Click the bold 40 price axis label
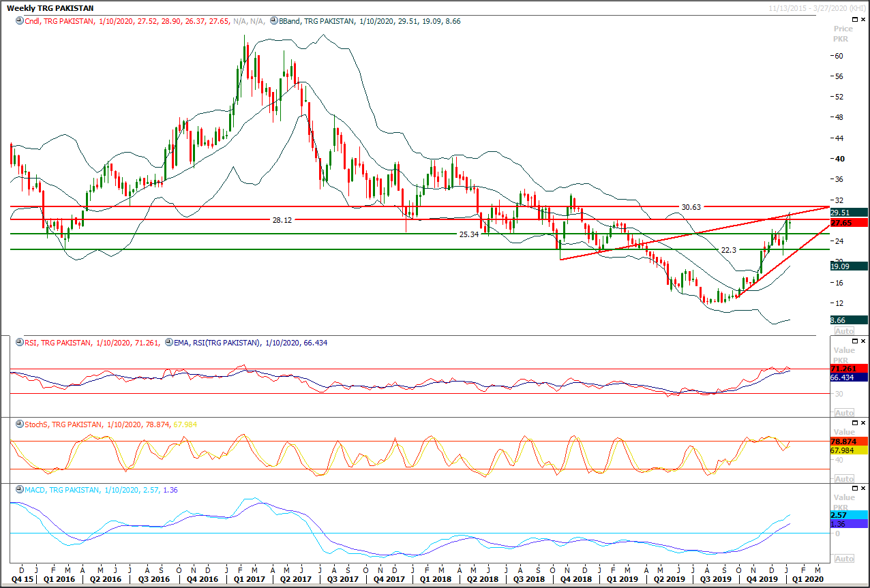 [840, 159]
